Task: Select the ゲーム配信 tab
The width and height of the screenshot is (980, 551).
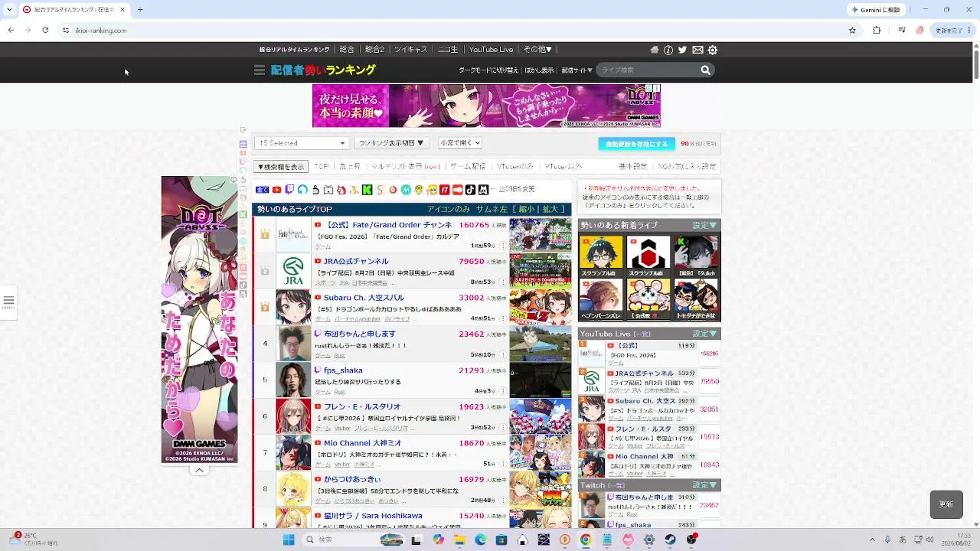Action: tap(468, 167)
